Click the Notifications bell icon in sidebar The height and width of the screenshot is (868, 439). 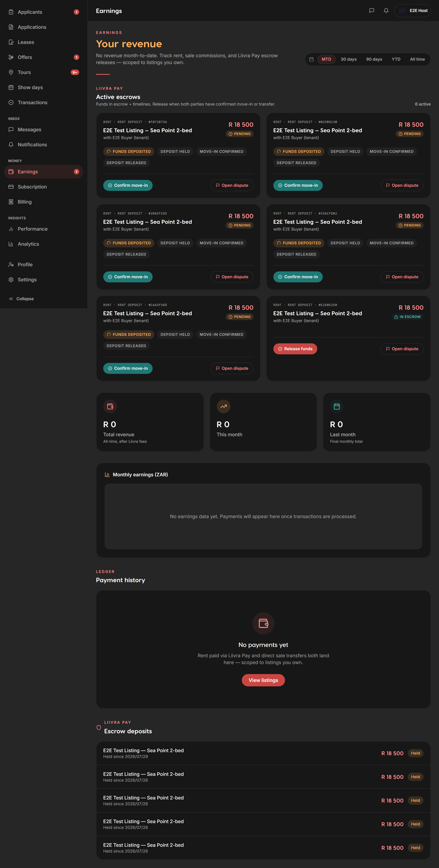[x=11, y=145]
